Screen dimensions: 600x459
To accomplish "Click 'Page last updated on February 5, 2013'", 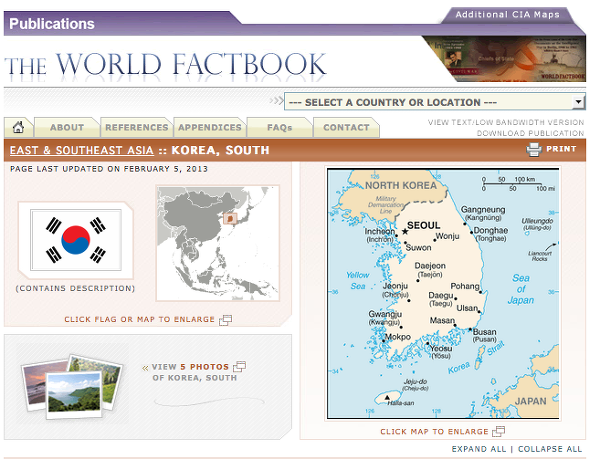I will point(109,169).
